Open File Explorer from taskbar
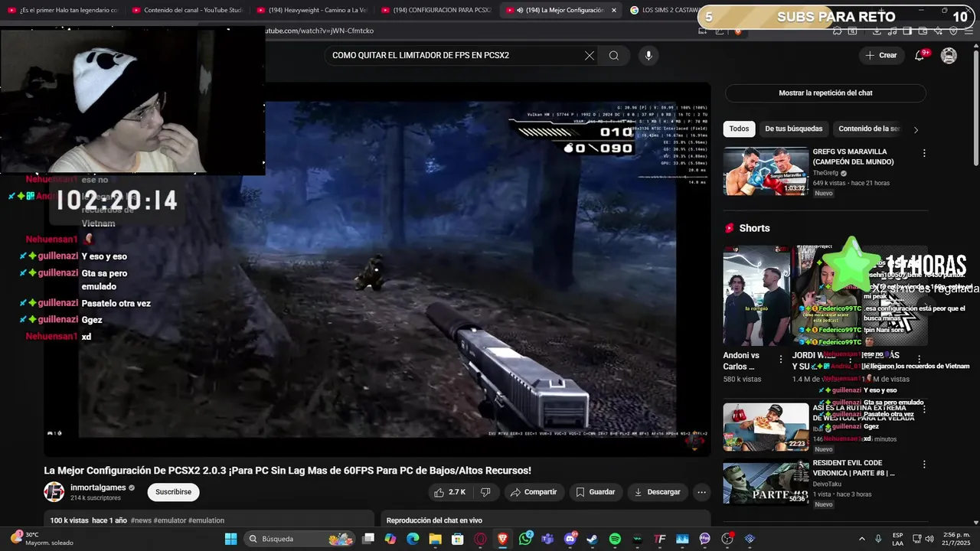The width and height of the screenshot is (980, 551). click(435, 539)
